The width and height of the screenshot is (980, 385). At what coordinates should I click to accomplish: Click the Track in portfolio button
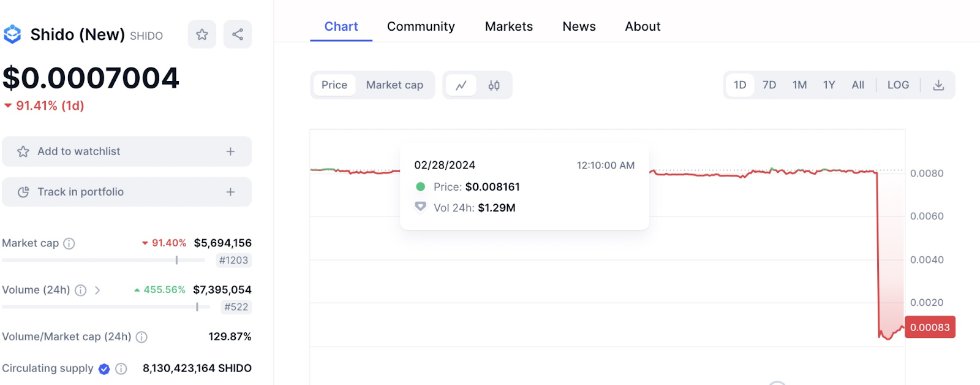[127, 192]
